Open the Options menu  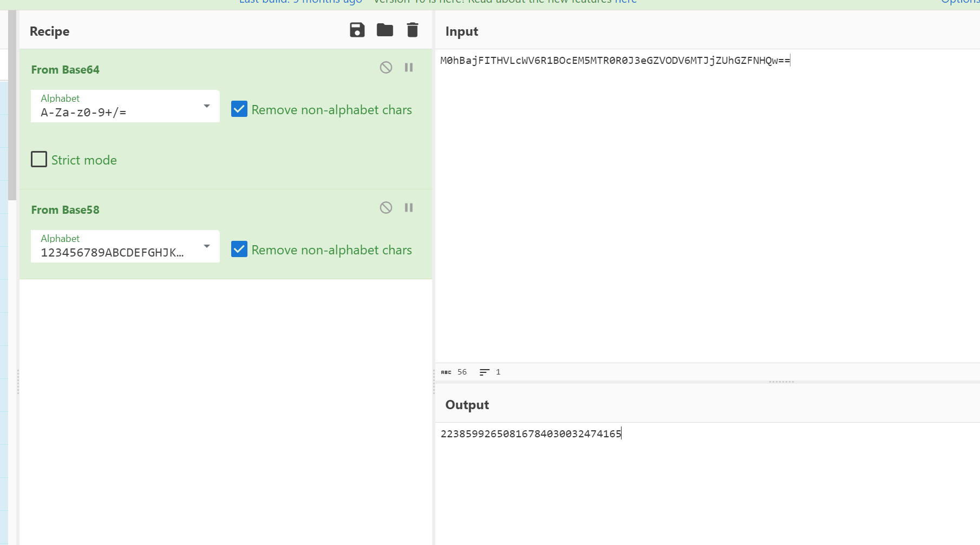960,2
